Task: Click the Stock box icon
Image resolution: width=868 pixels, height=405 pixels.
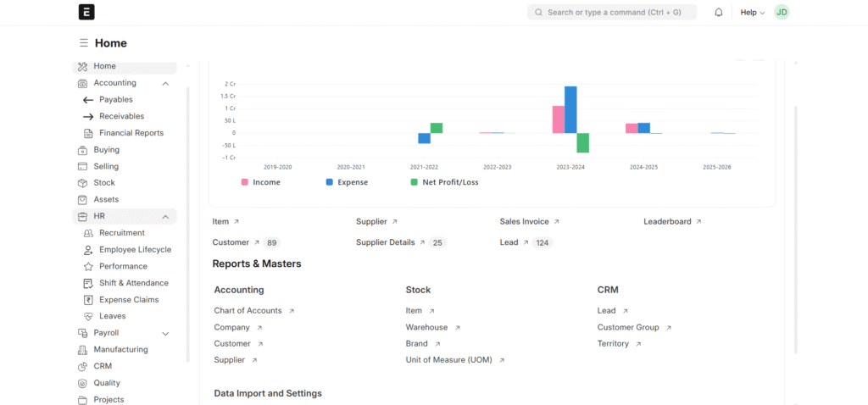Action: (82, 183)
